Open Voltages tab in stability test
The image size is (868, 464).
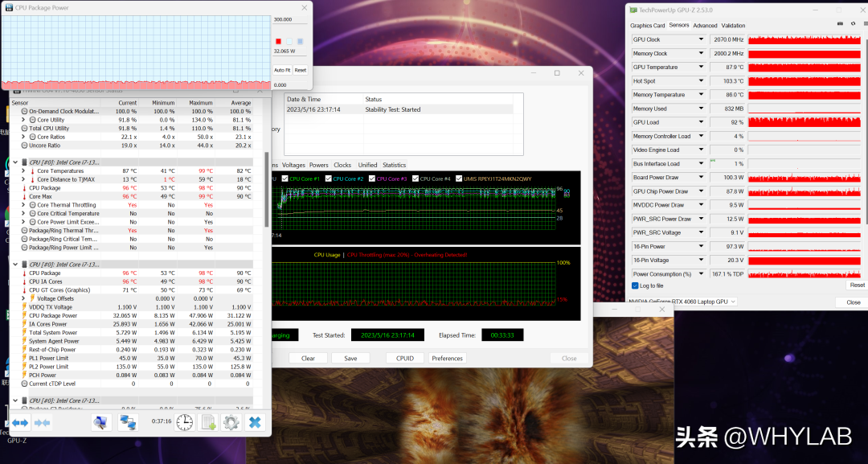point(293,165)
